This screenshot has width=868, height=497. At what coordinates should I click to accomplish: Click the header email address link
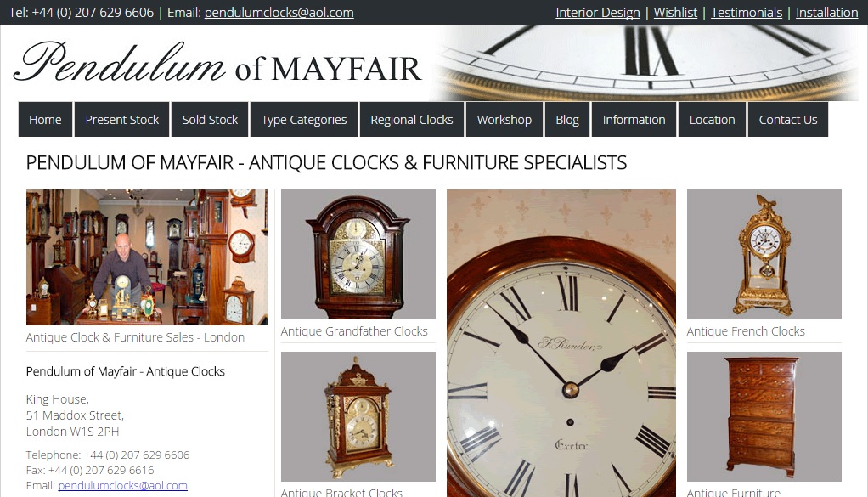click(x=279, y=13)
